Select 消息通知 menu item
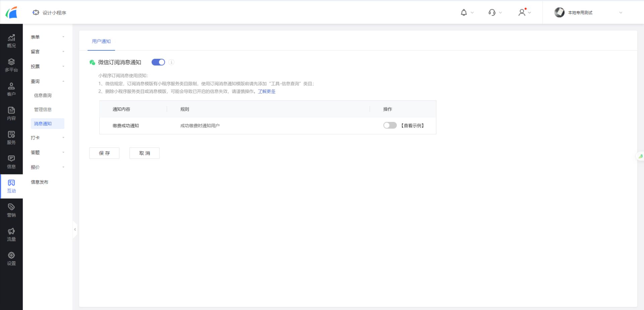The image size is (644, 310). [x=47, y=124]
